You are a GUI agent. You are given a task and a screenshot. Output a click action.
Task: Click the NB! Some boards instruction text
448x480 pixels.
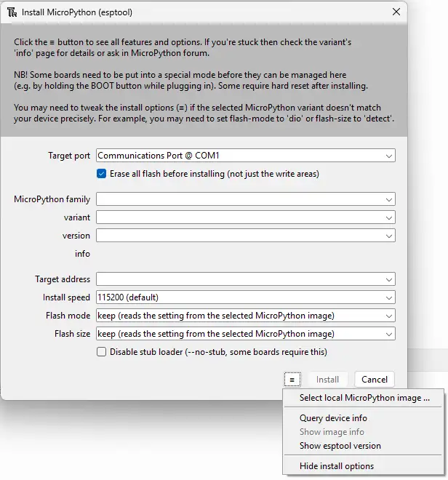click(x=191, y=80)
